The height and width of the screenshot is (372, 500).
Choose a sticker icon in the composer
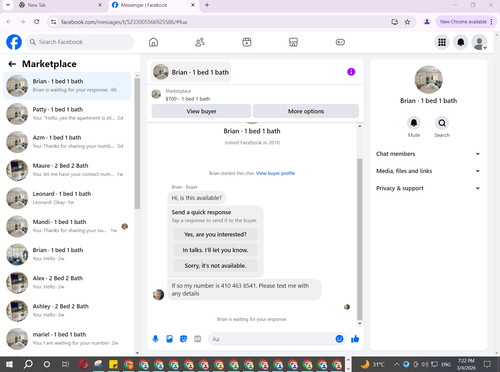(x=184, y=339)
